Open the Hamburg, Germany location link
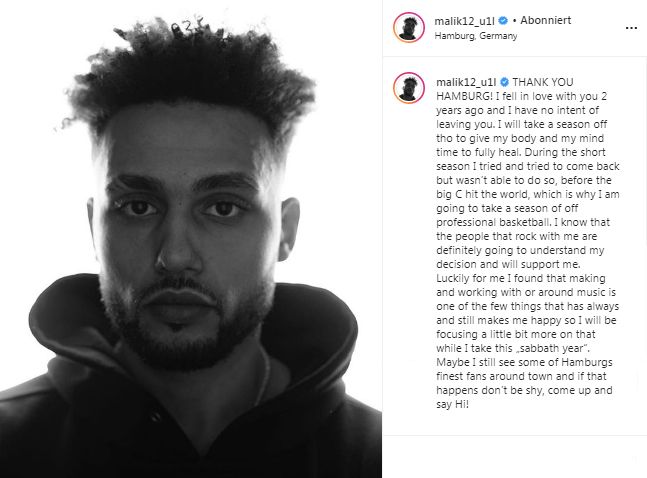Viewport: 647px width, 478px height. pos(476,36)
